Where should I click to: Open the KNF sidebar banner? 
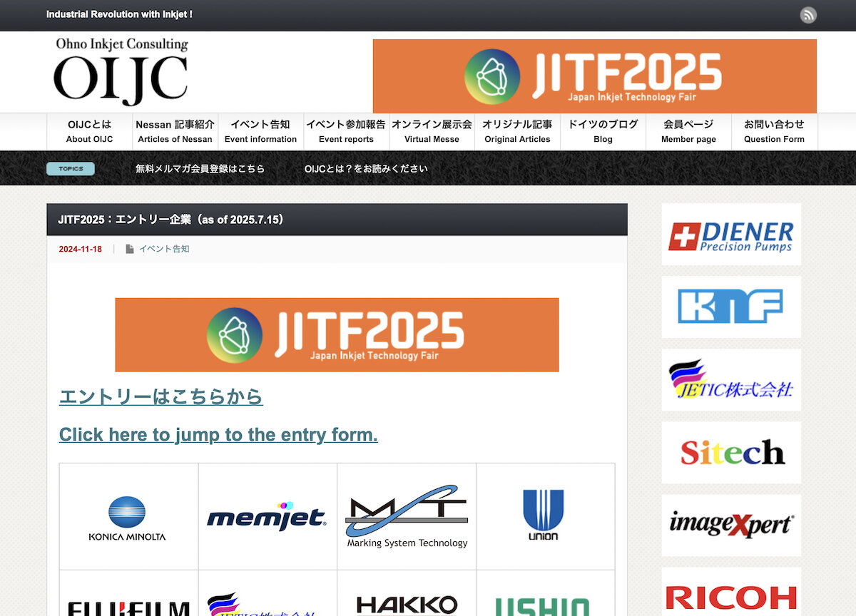click(731, 307)
